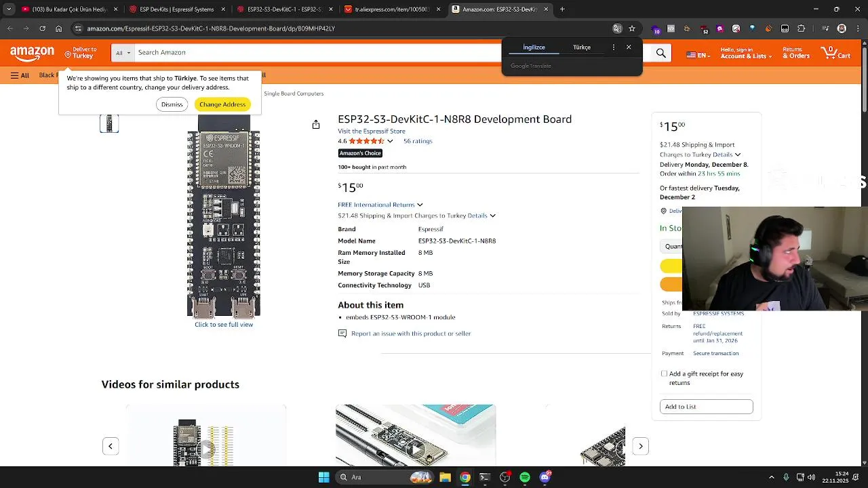Click the main ESP32 board product image
The image size is (868, 488).
click(x=224, y=216)
